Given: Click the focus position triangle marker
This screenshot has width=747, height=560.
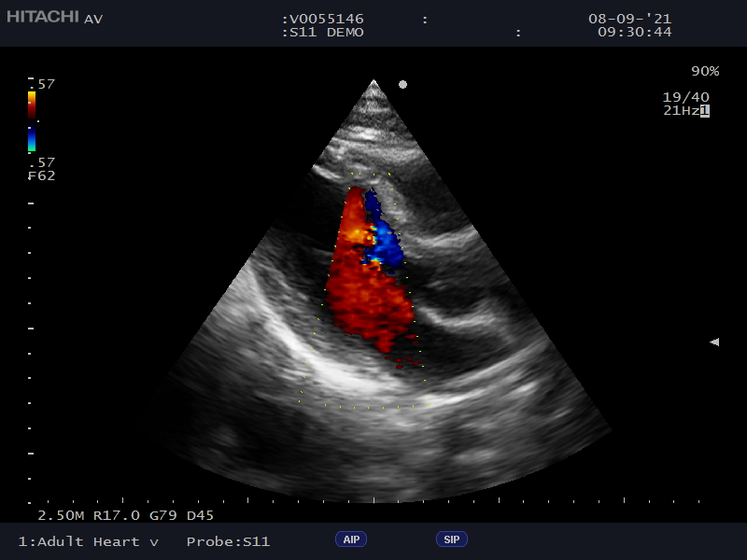Looking at the screenshot, I should [714, 343].
